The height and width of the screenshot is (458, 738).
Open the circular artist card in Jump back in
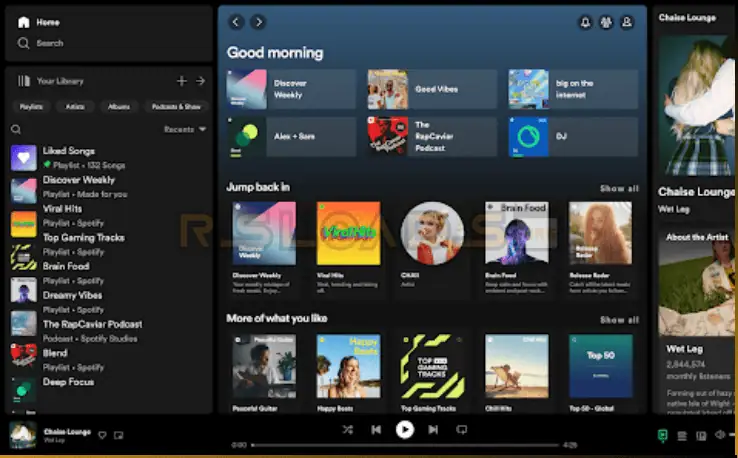coord(432,248)
